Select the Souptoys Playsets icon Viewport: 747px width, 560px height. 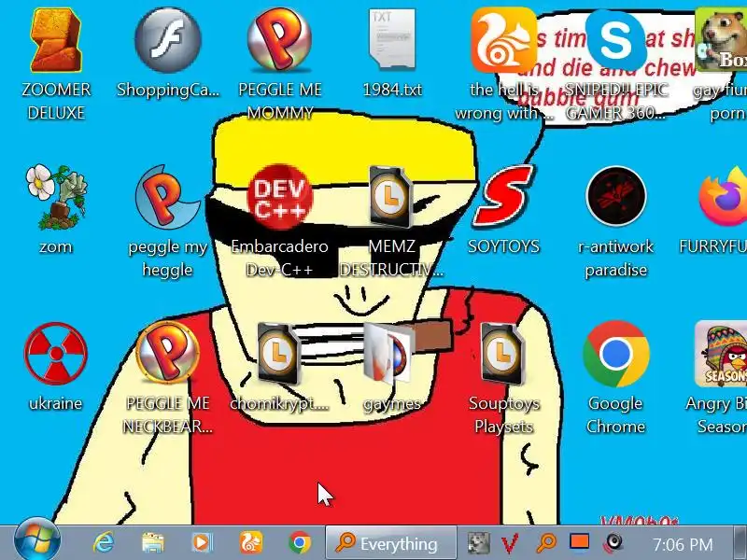pos(504,354)
